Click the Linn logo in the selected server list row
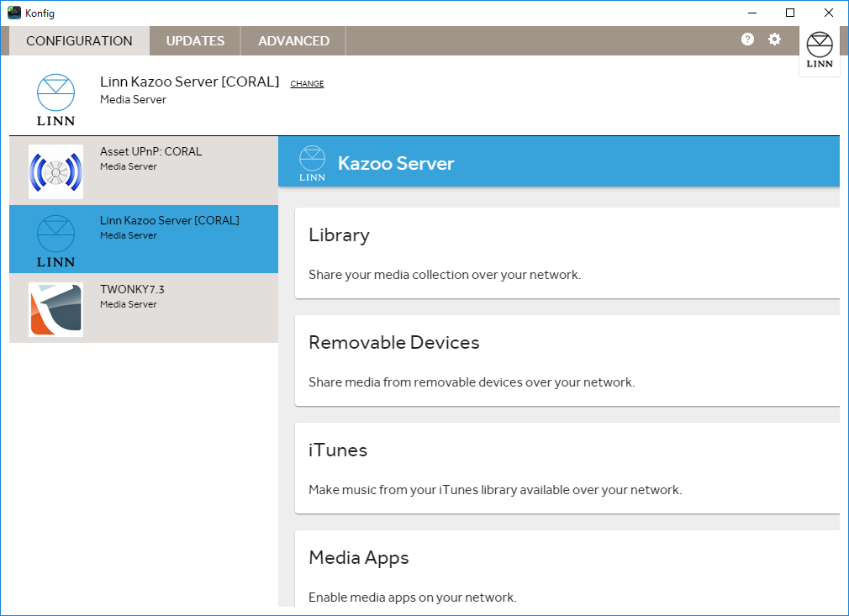The image size is (849, 616). pyautogui.click(x=55, y=241)
